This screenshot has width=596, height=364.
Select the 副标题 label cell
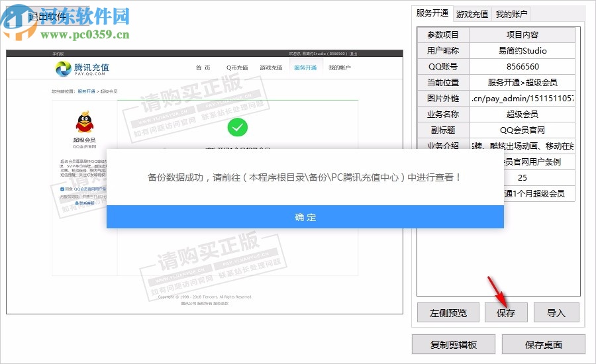point(443,130)
